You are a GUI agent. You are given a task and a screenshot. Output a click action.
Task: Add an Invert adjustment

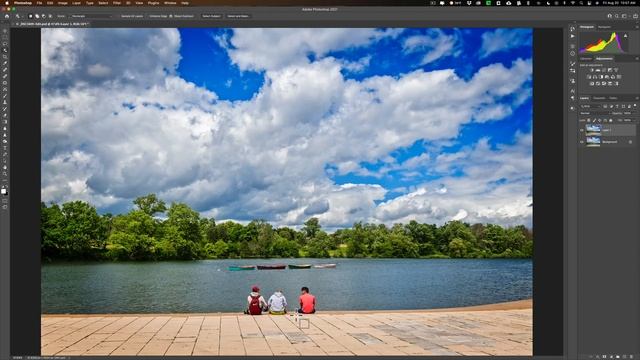click(592, 84)
